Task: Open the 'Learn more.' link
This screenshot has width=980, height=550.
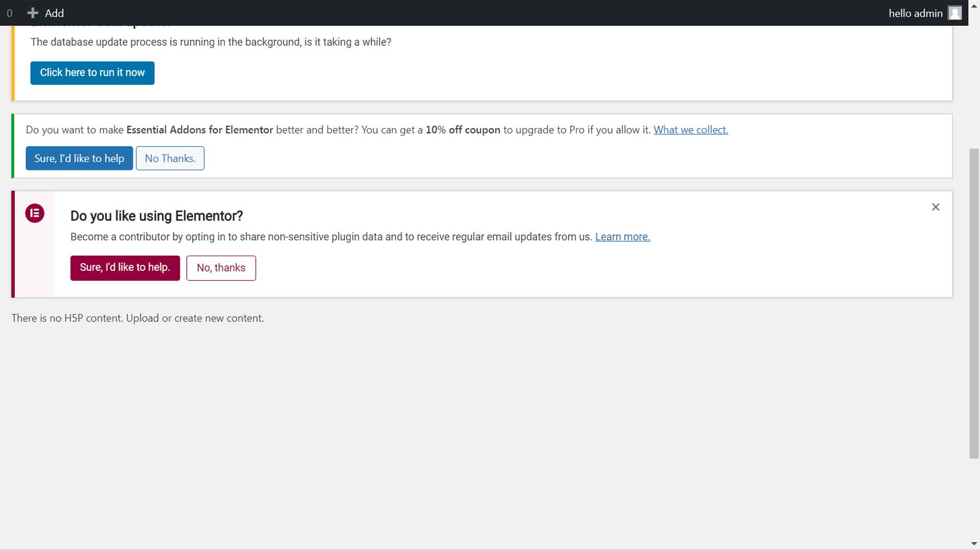Action: click(x=623, y=237)
